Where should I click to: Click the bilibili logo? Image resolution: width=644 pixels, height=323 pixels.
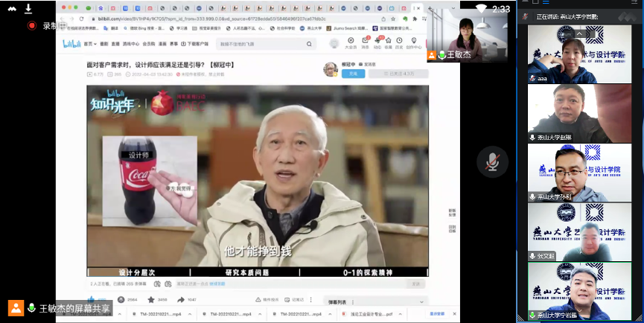coord(71,44)
